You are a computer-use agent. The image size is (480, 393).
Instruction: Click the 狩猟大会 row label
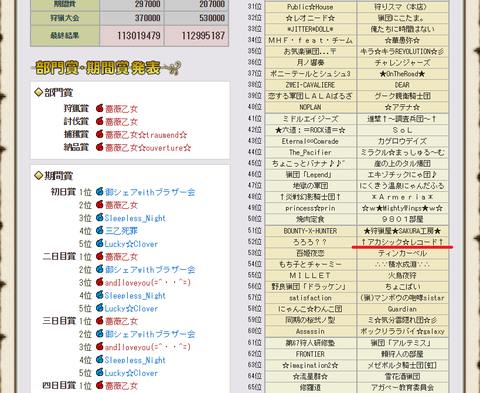coord(65,18)
